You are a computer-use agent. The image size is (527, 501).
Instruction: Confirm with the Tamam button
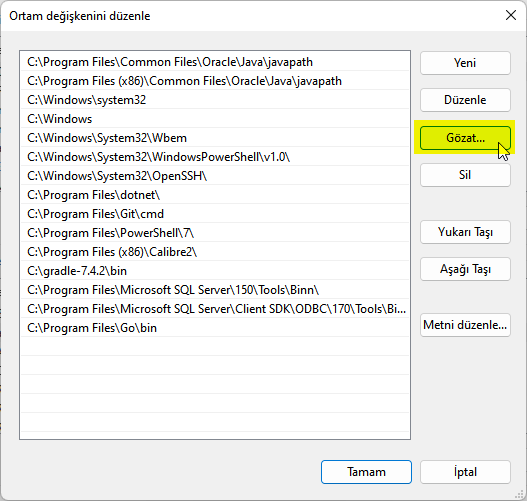[x=366, y=472]
